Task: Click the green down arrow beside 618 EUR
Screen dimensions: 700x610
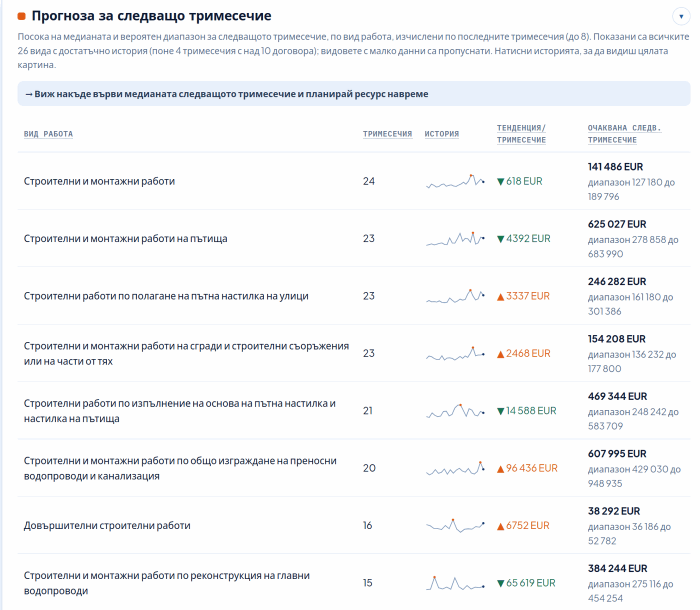Action: coord(500,181)
